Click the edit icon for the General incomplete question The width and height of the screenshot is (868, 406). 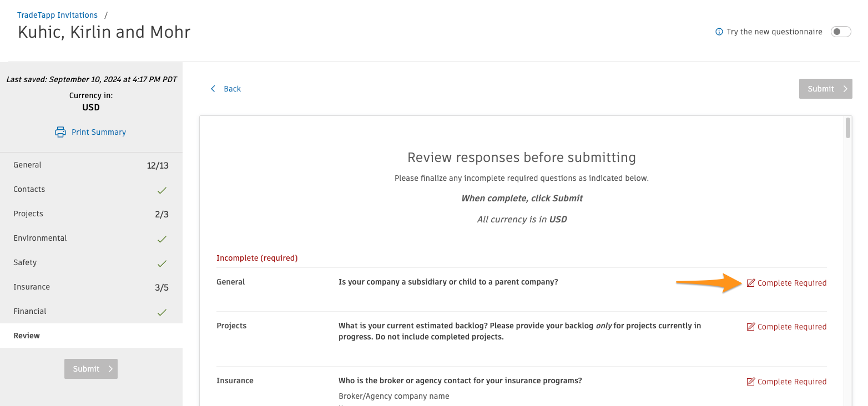pyautogui.click(x=751, y=282)
